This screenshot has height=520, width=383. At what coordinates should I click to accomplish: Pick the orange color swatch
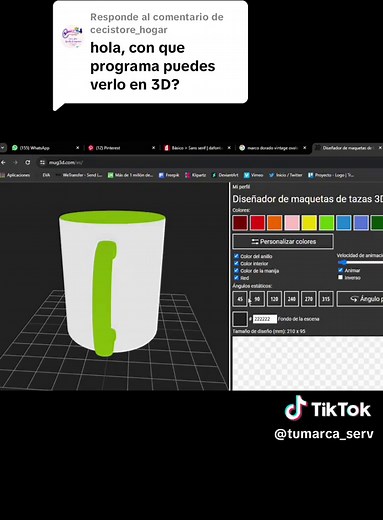(275, 223)
